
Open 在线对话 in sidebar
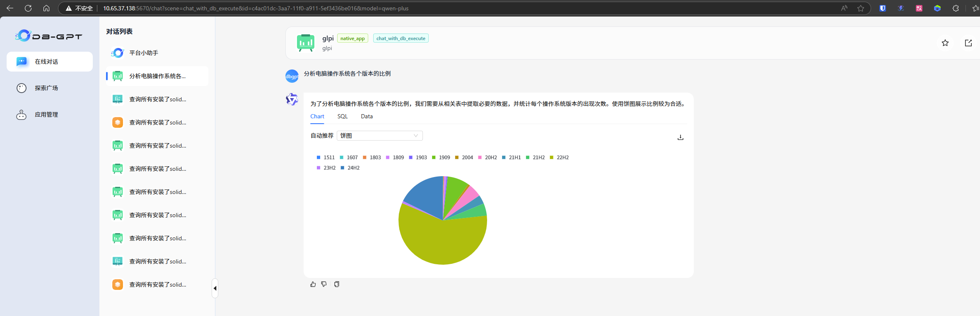point(50,62)
